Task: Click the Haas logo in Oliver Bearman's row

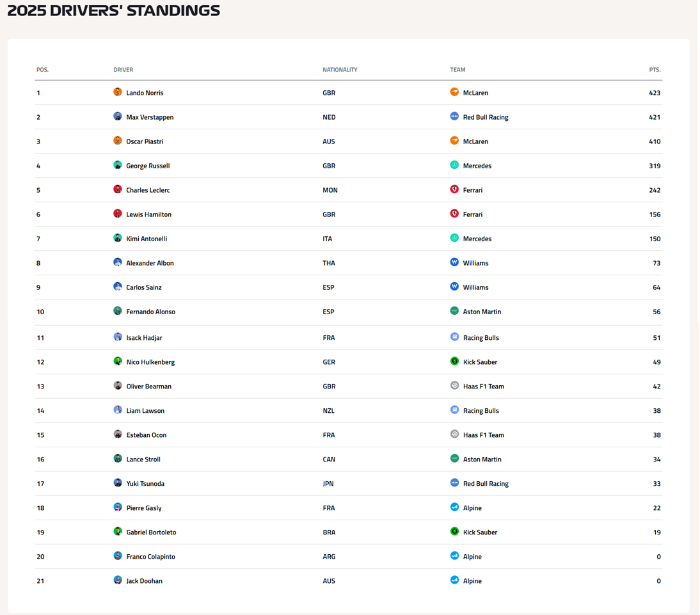Action: (x=454, y=386)
